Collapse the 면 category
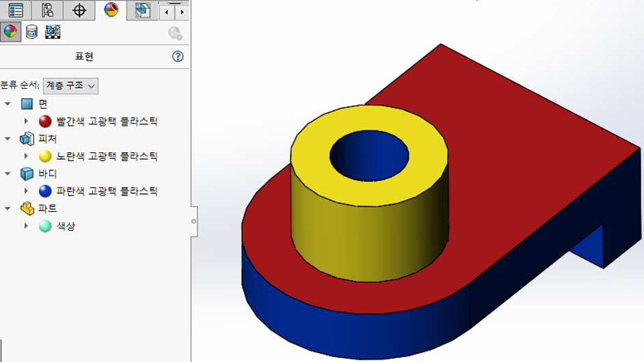This screenshot has width=644, height=362. [8, 104]
